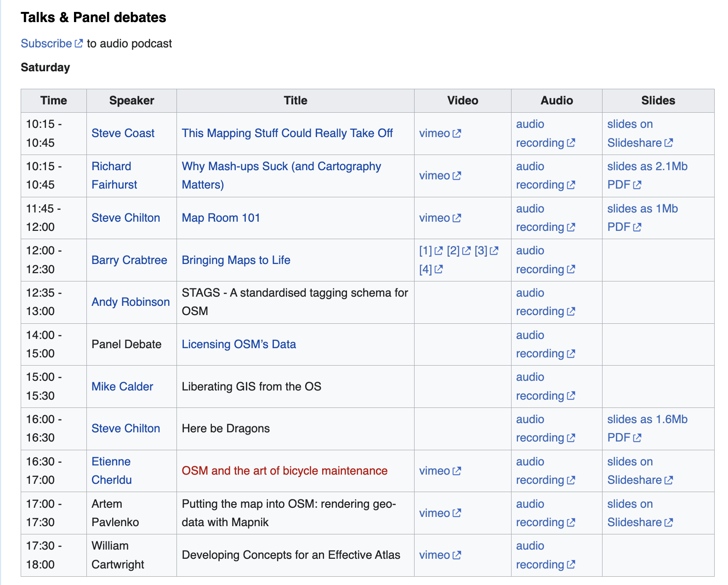Open Mike Calder speaker page
728x585 pixels.
tap(122, 387)
